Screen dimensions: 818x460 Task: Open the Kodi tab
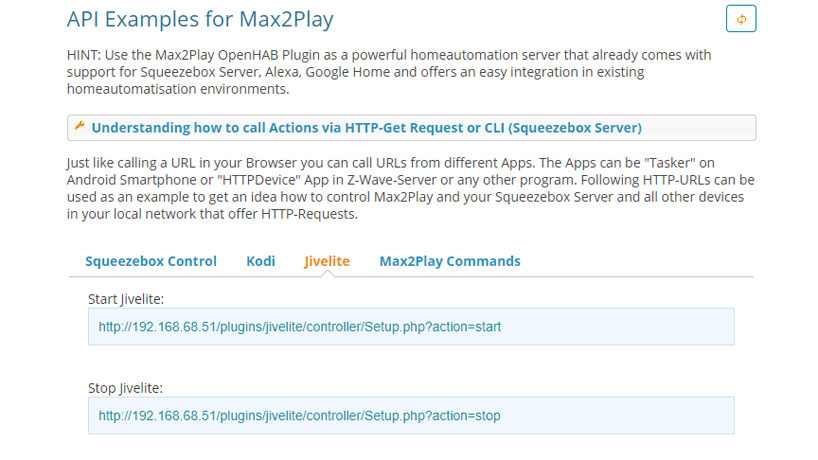click(260, 261)
